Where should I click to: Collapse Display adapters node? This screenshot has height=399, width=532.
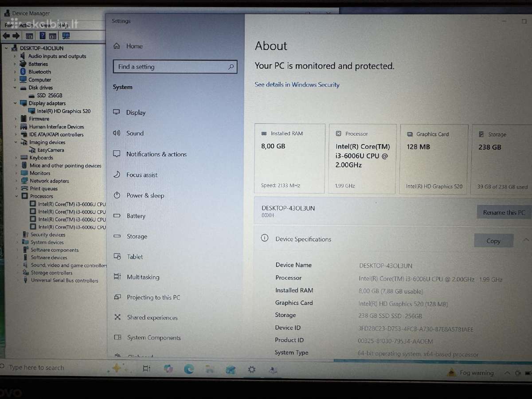pos(15,103)
